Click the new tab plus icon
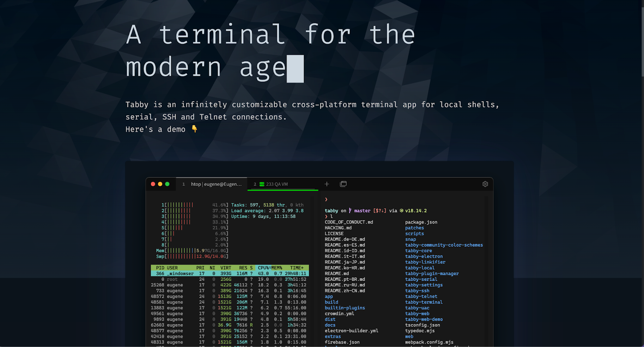The width and height of the screenshot is (644, 347). [x=327, y=184]
